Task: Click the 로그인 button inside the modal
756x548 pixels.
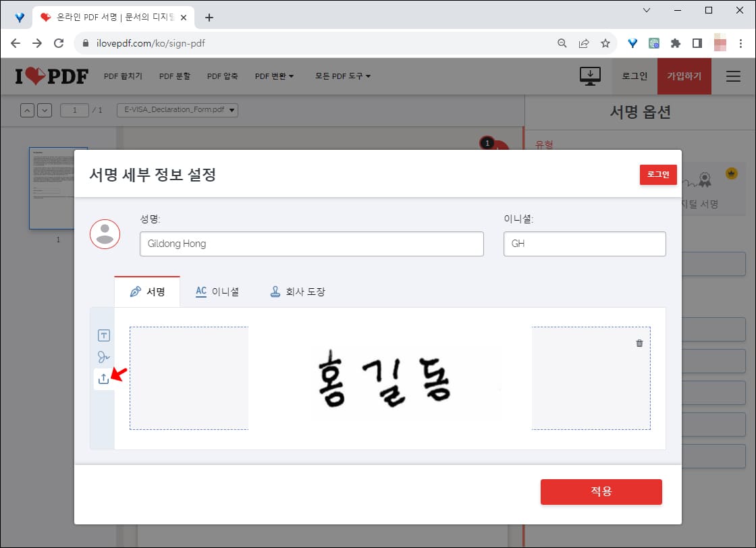Action: point(657,174)
